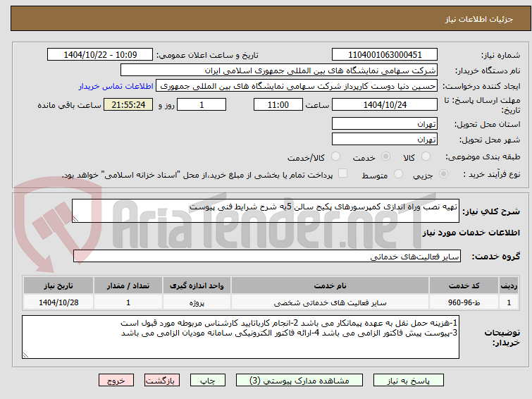This screenshot has height=399, width=532.
Task: Click the remaining days field showing 1
Action: [202, 104]
